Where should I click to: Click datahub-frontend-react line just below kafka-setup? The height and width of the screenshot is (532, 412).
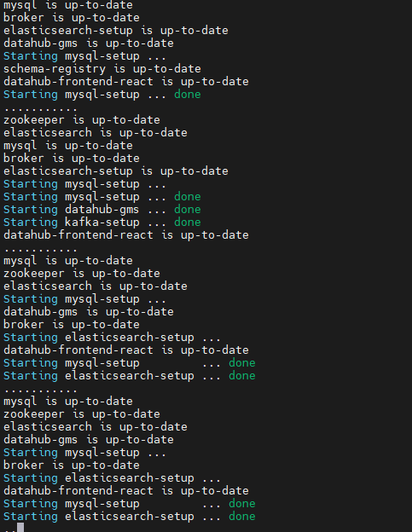pyautogui.click(x=126, y=235)
